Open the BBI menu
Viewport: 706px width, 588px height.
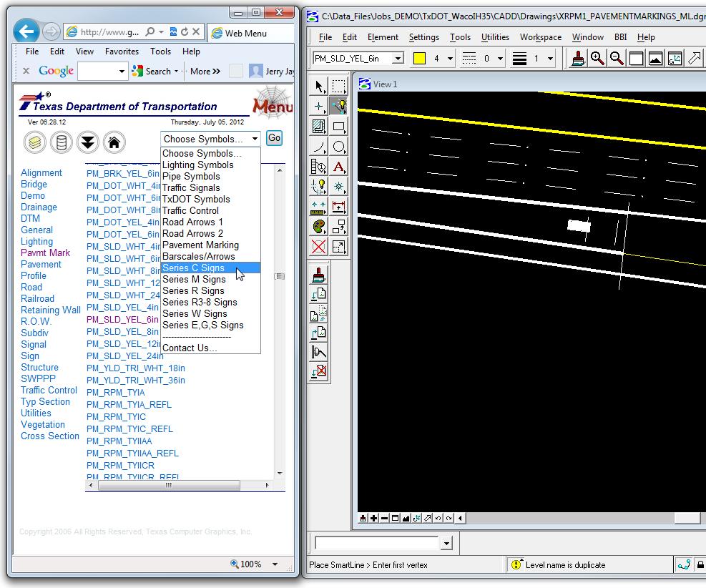[620, 37]
